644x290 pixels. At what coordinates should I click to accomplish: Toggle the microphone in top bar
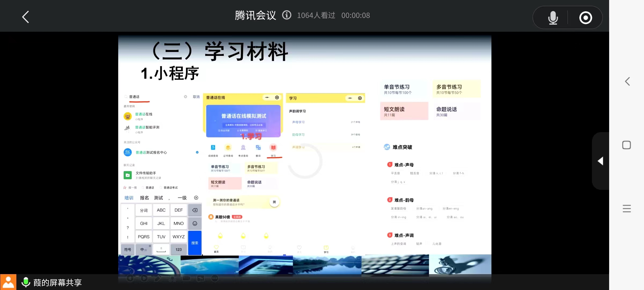click(x=553, y=18)
